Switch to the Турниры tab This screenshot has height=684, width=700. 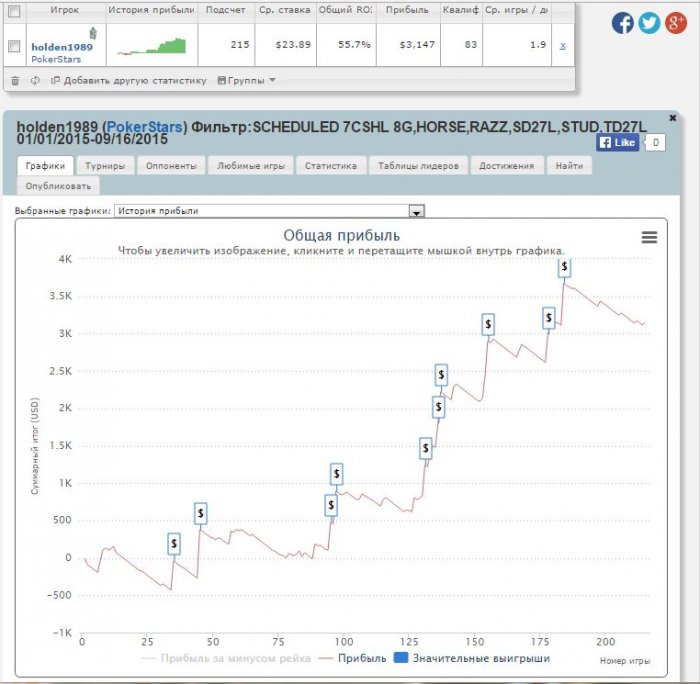point(105,166)
